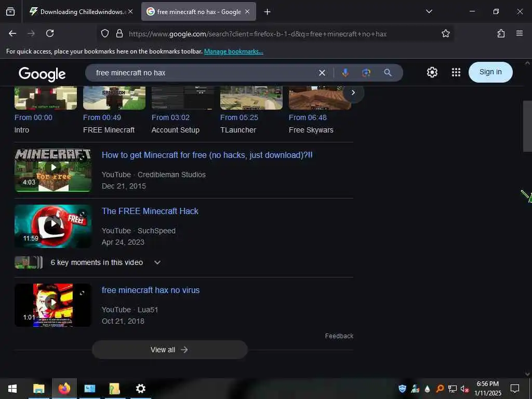Clear the search query with X
The height and width of the screenshot is (399, 532).
322,73
